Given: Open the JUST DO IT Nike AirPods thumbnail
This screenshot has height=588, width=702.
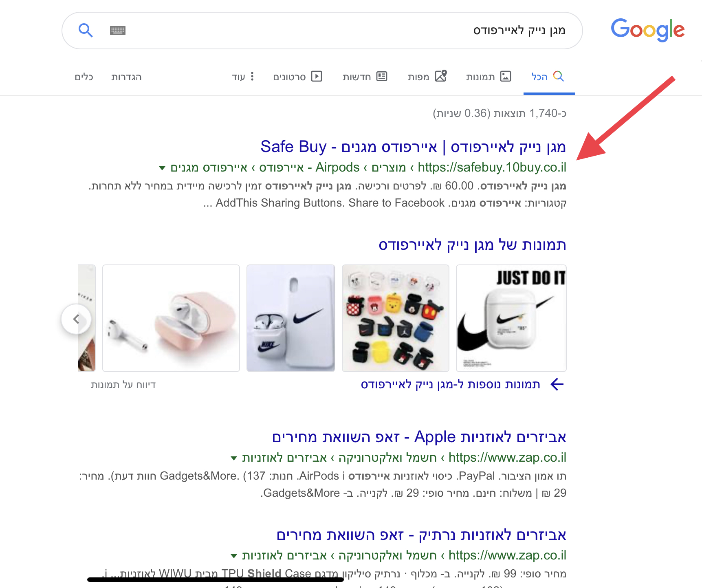Looking at the screenshot, I should 511,318.
